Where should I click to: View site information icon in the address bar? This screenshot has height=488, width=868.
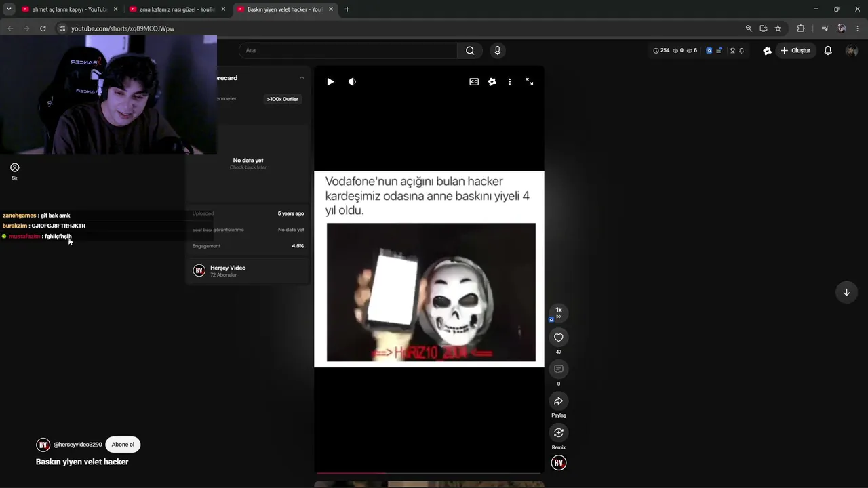[x=62, y=28]
